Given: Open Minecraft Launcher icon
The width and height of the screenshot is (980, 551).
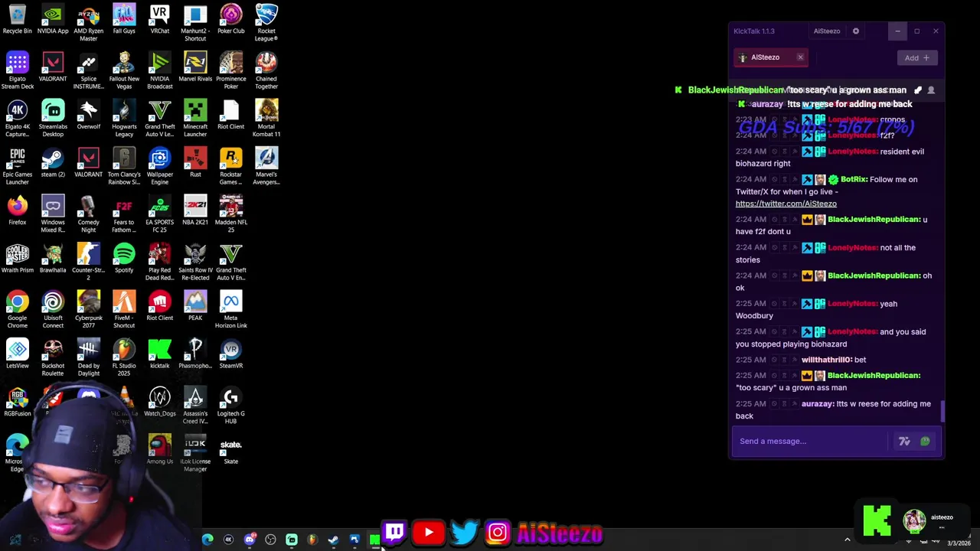Looking at the screenshot, I should pos(195,119).
